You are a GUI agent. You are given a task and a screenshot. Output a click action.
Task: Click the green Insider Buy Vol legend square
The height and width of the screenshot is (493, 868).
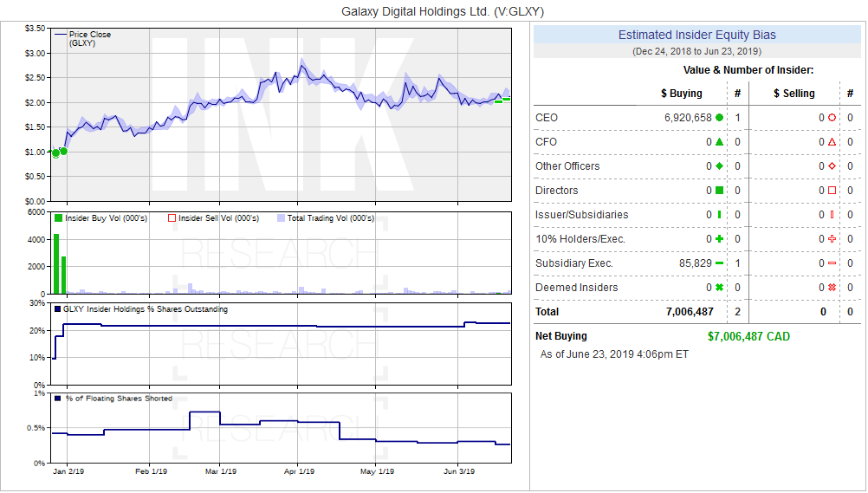(x=58, y=218)
